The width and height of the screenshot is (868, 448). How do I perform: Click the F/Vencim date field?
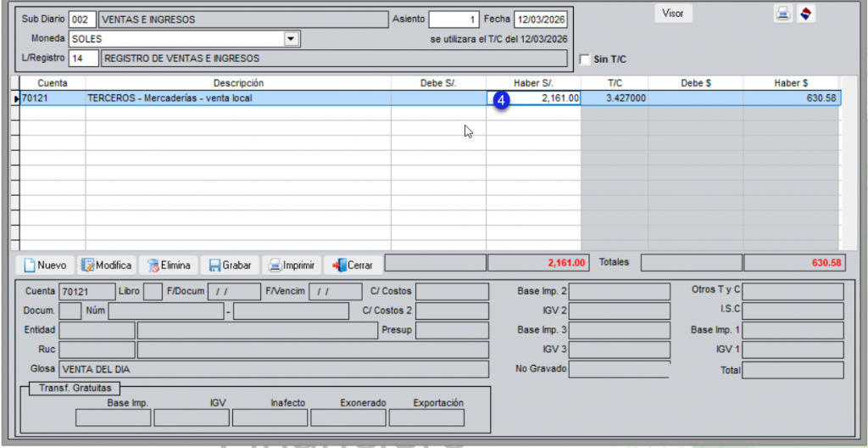coord(336,291)
